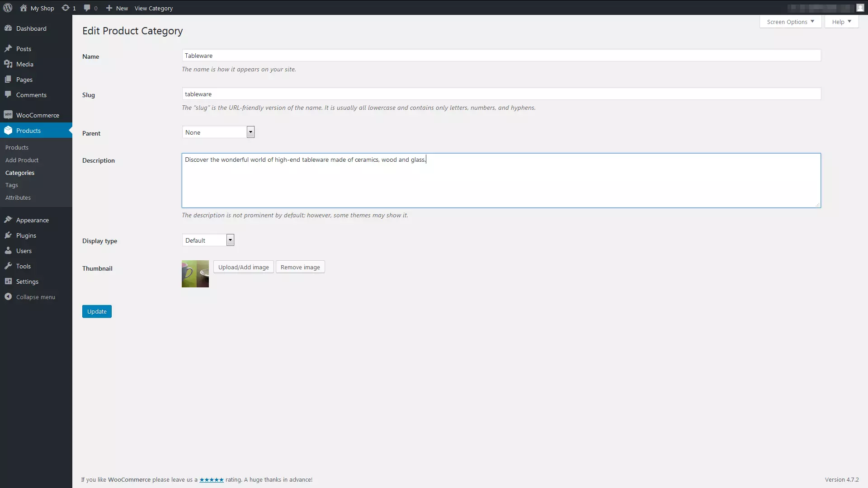
Task: Open Comments sidebar menu item
Action: click(36, 95)
